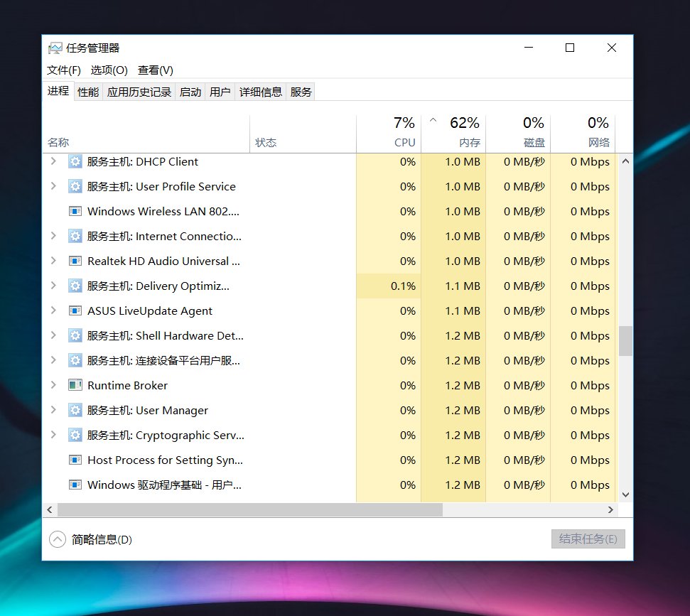Click the vertical scrollbar up arrow
This screenshot has width=690, height=616.
coord(625,161)
